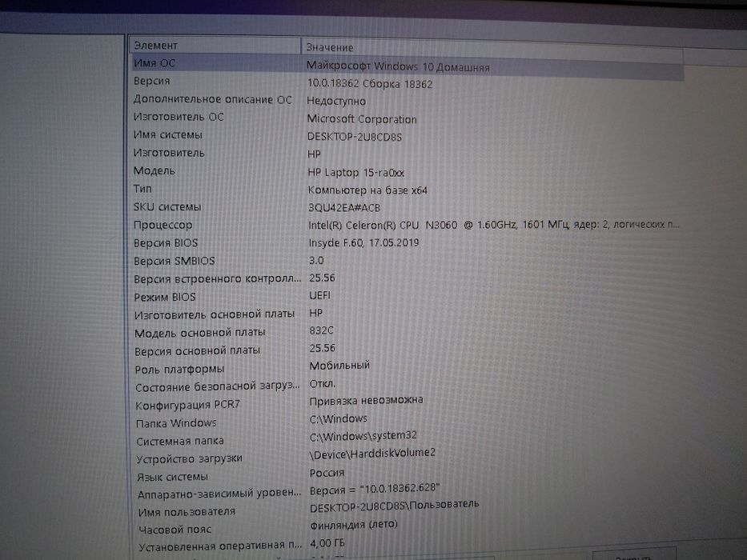Select value Майкрософт Windows 10 Домашняя
747x560 pixels.
(x=398, y=66)
